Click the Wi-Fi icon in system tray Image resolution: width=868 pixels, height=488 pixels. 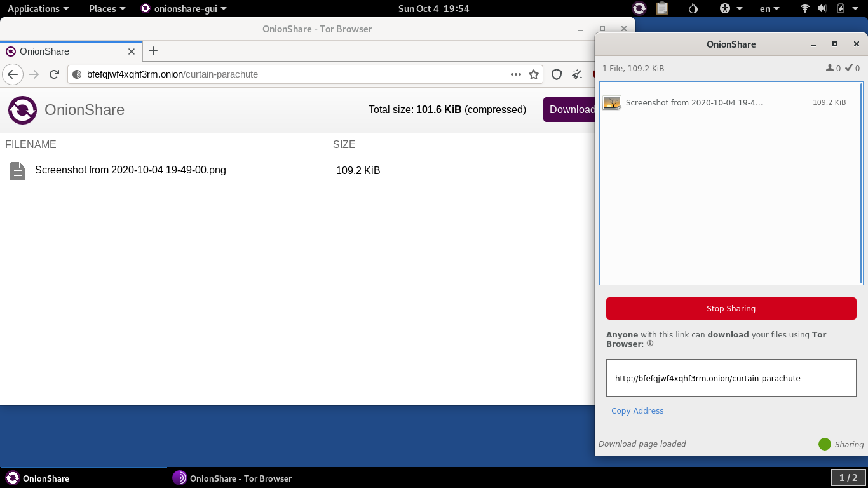click(x=805, y=8)
